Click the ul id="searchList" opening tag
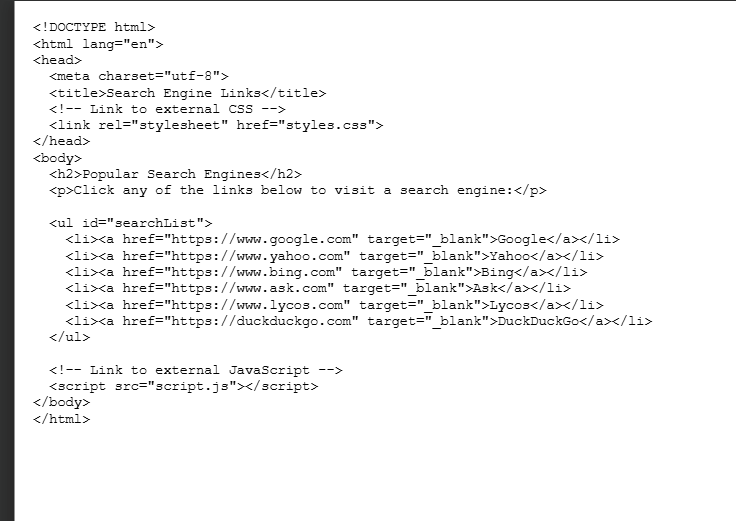The width and height of the screenshot is (736, 521). click(131, 223)
